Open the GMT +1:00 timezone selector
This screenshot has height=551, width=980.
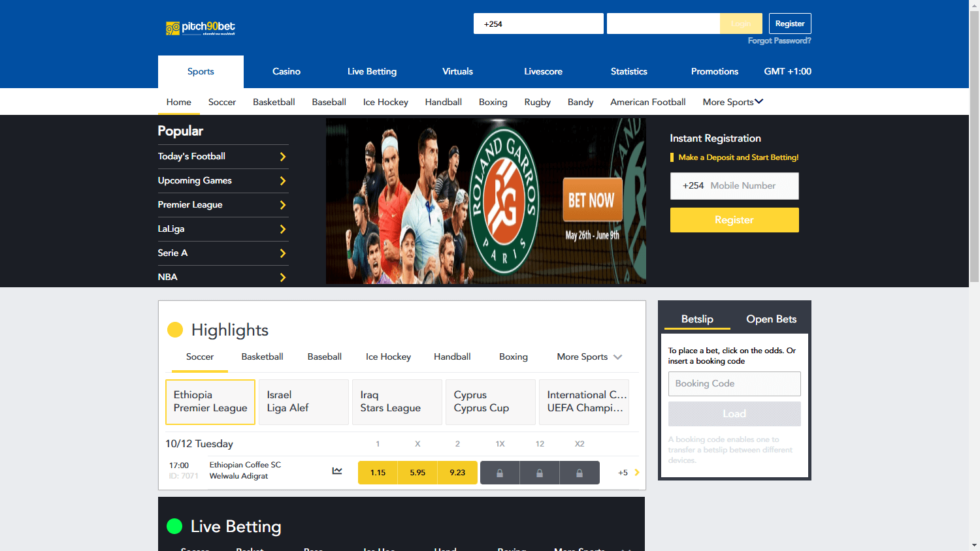click(788, 71)
